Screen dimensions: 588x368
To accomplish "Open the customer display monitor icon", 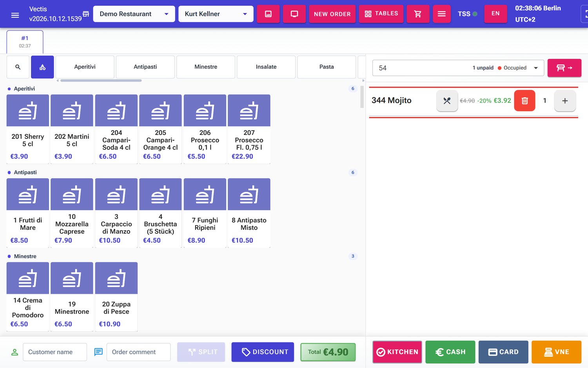I will pyautogui.click(x=294, y=14).
